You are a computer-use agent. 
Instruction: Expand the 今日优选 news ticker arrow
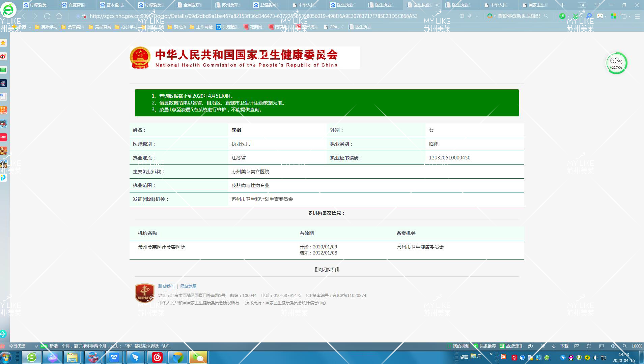pyautogui.click(x=36, y=346)
